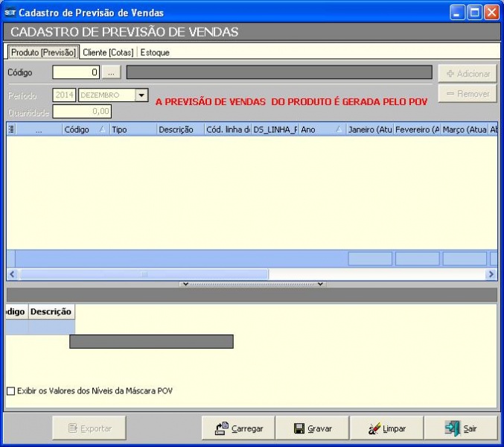The height and width of the screenshot is (447, 504).
Task: Click the SGT application icon in title bar
Action: tap(10, 13)
